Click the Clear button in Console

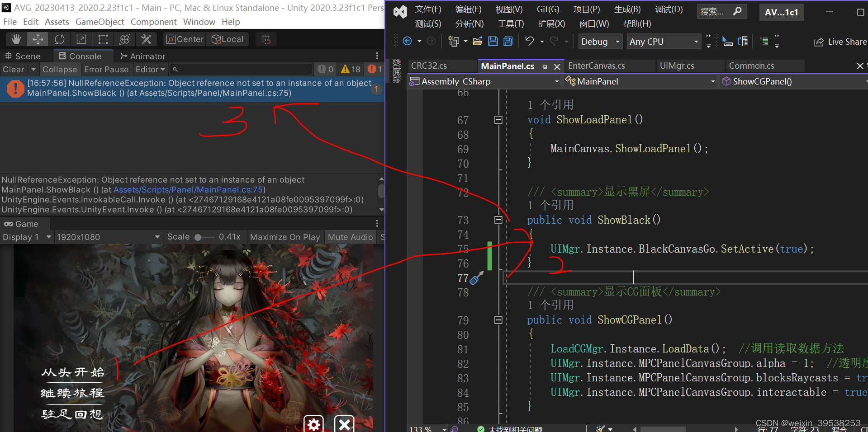(x=13, y=69)
